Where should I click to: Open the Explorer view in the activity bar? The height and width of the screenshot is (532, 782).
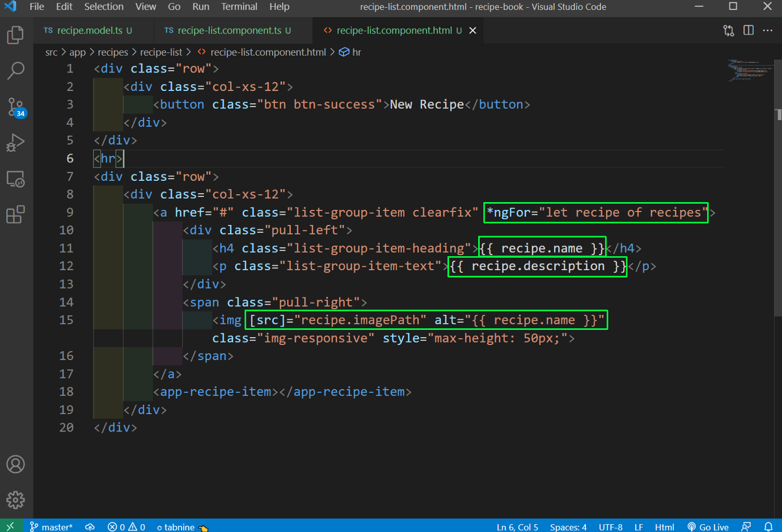(16, 35)
